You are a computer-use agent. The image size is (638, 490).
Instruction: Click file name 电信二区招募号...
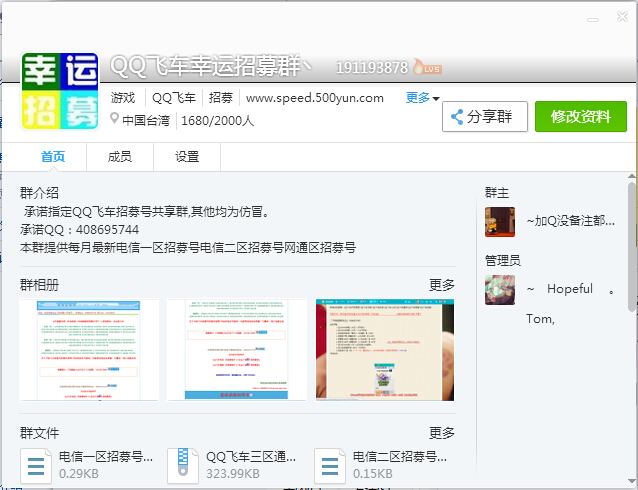pos(400,457)
